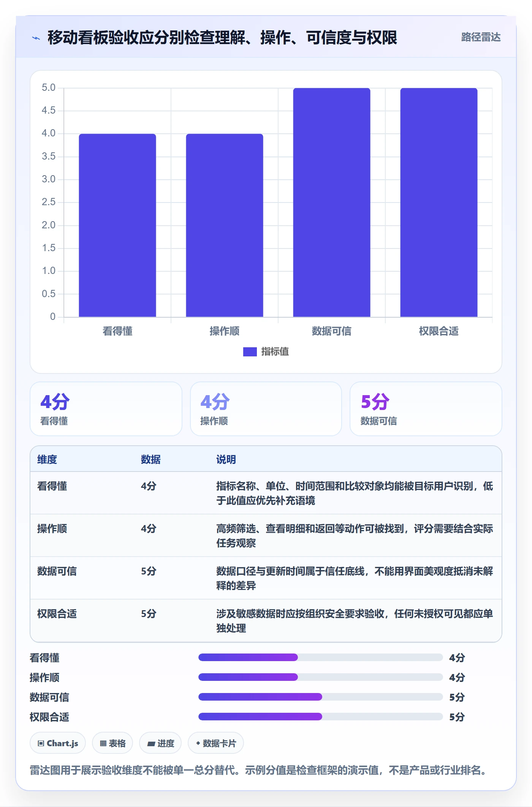Click the 数据可信 progress bar

click(x=320, y=697)
